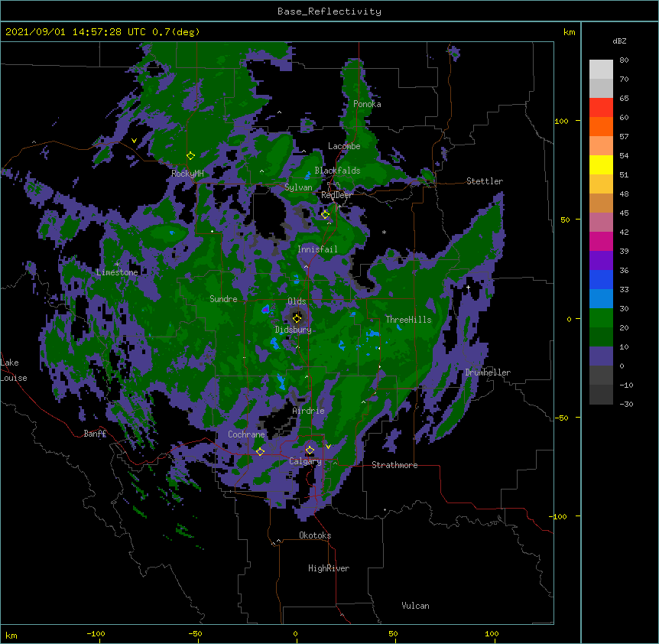Click the Didsbury town label

pos(293,330)
